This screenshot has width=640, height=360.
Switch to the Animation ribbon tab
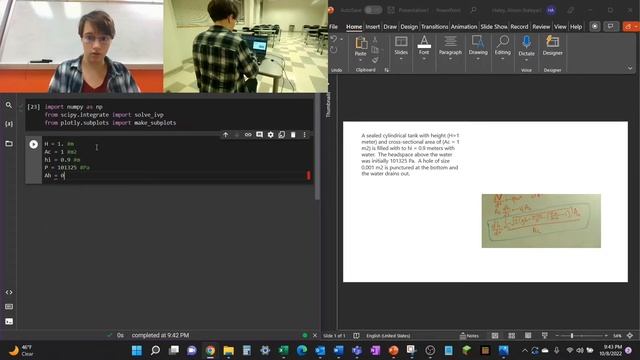pos(464,27)
